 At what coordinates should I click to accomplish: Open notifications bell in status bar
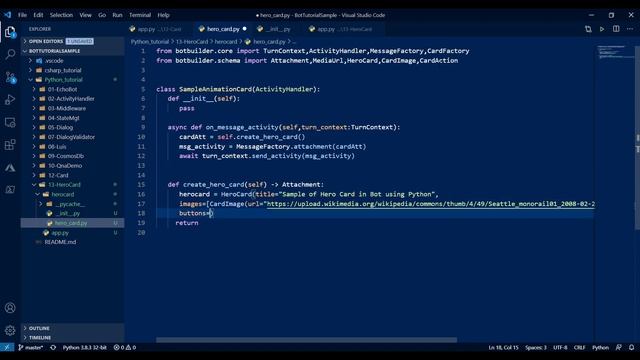631,347
